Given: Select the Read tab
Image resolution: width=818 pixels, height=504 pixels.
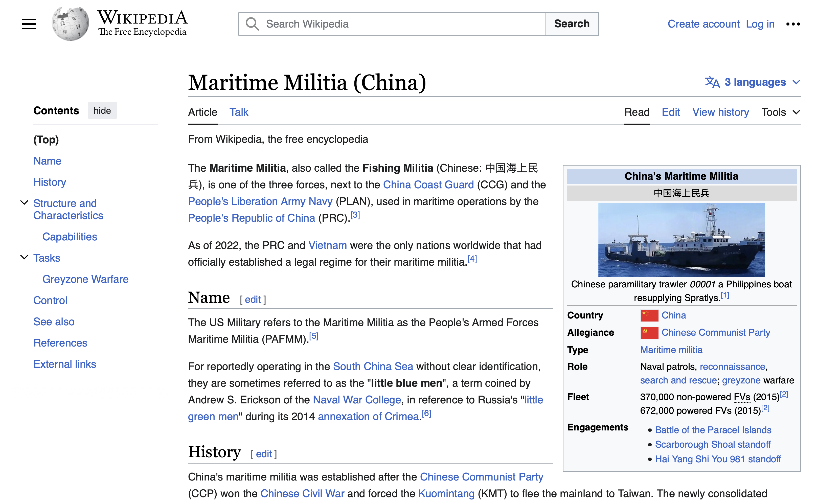Looking at the screenshot, I should 637,112.
